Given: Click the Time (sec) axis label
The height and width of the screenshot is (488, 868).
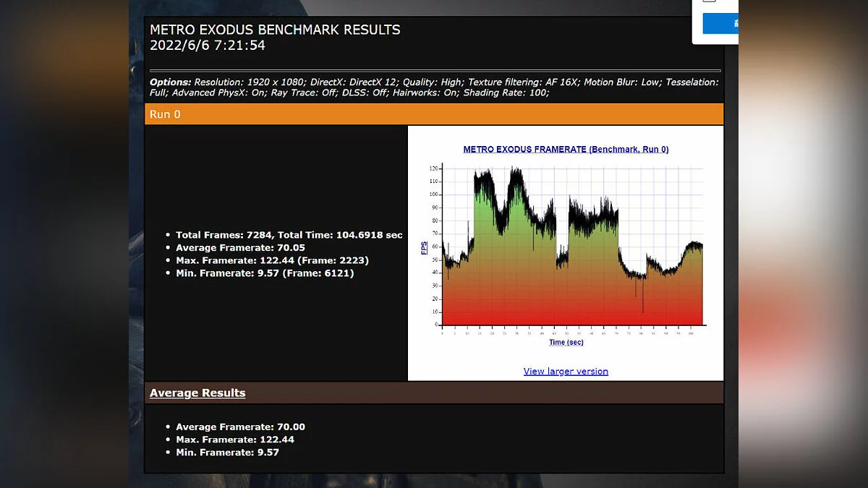Looking at the screenshot, I should tap(566, 342).
